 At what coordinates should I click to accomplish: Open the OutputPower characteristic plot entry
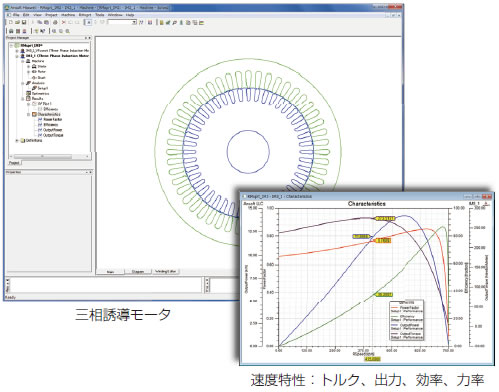[x=53, y=130]
